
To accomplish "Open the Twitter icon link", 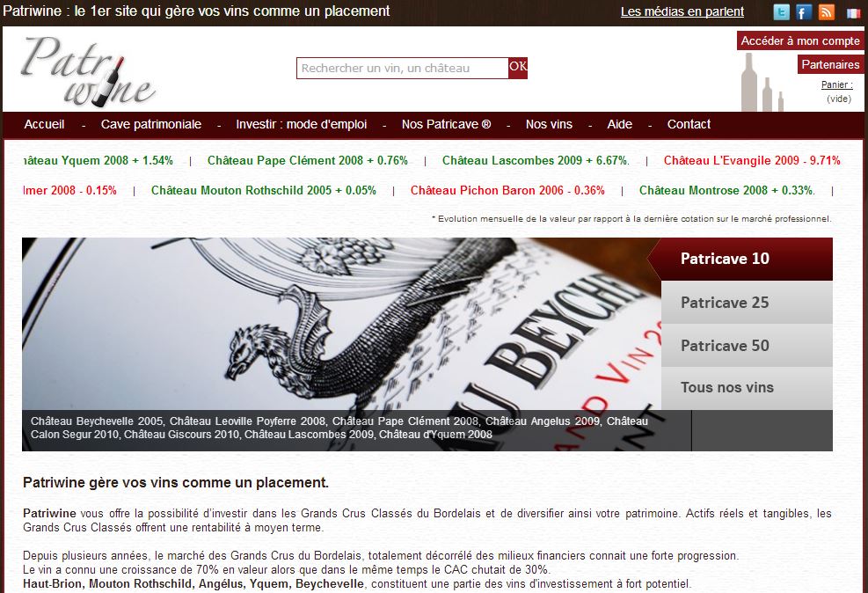I will pos(781,12).
